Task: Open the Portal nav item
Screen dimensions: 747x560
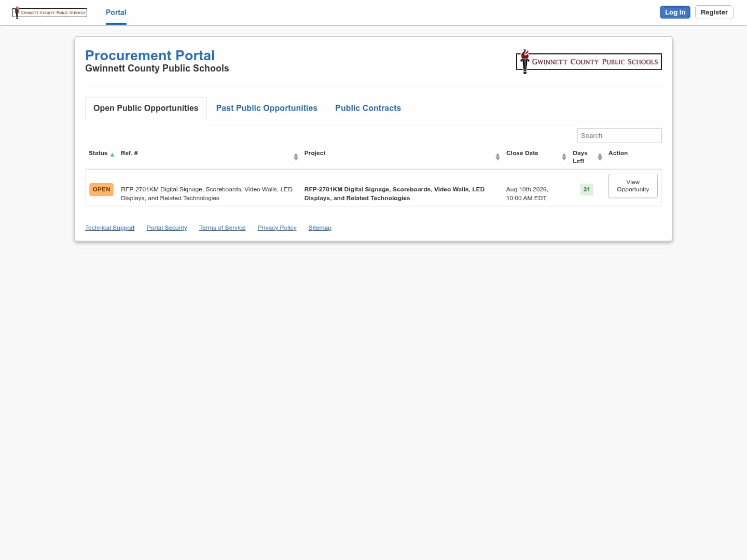Action: pos(116,12)
